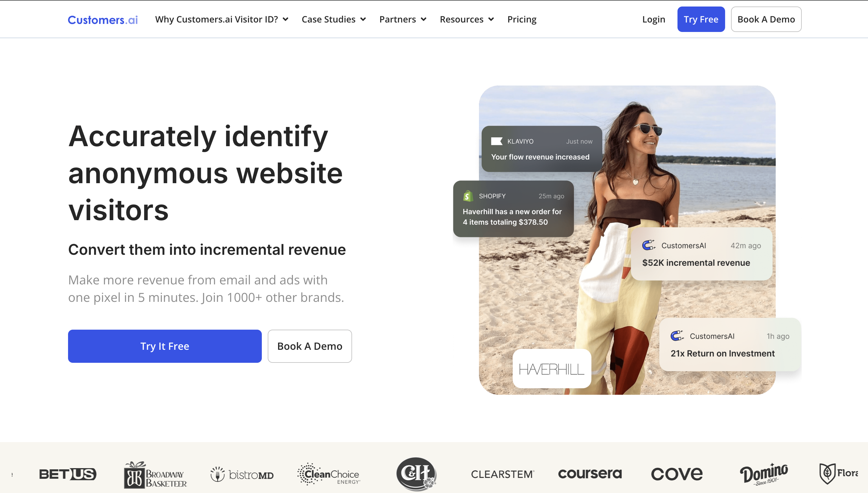868x493 pixels.
Task: Click the Customers.ai logo
Action: 103,20
